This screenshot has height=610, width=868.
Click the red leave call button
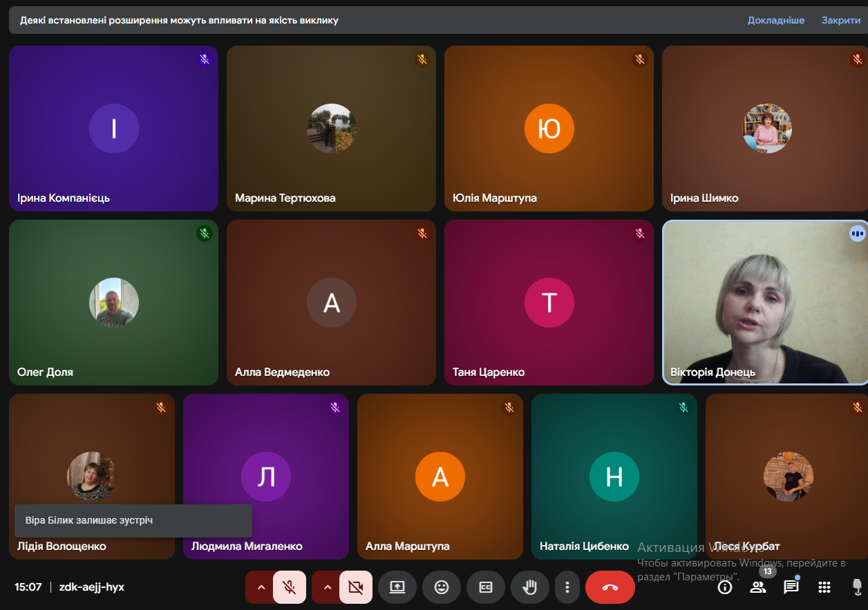click(x=610, y=587)
